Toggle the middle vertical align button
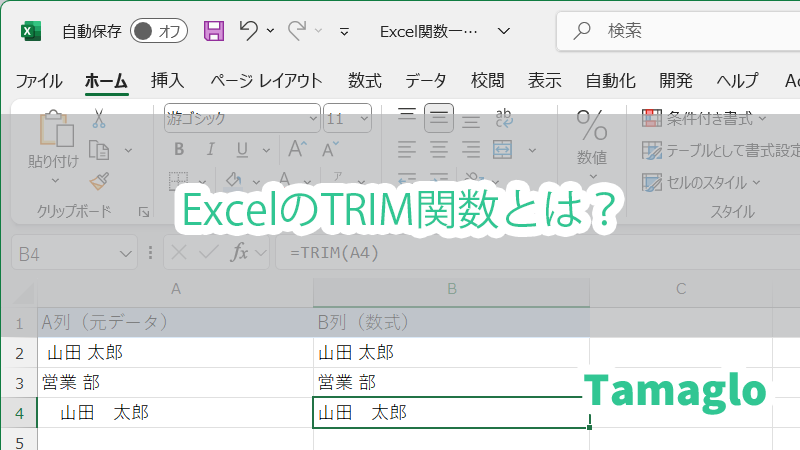Image resolution: width=800 pixels, height=450 pixels. pyautogui.click(x=438, y=118)
